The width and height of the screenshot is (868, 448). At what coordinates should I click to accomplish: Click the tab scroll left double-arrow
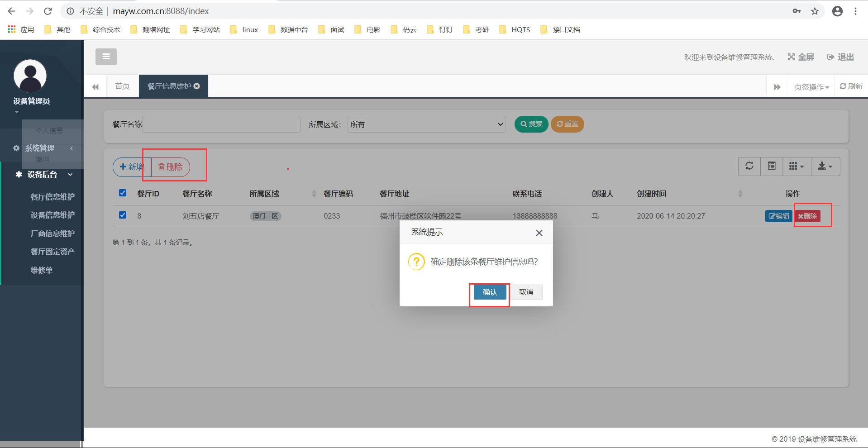tap(95, 86)
